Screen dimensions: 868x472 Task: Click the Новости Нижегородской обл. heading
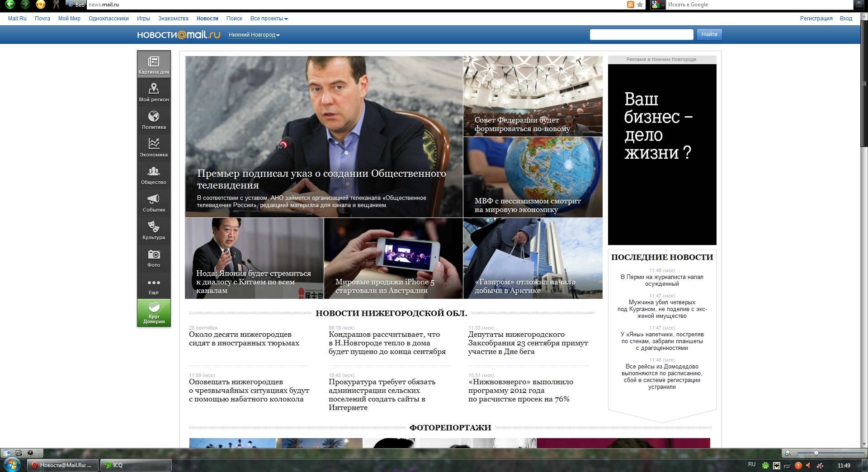(392, 313)
